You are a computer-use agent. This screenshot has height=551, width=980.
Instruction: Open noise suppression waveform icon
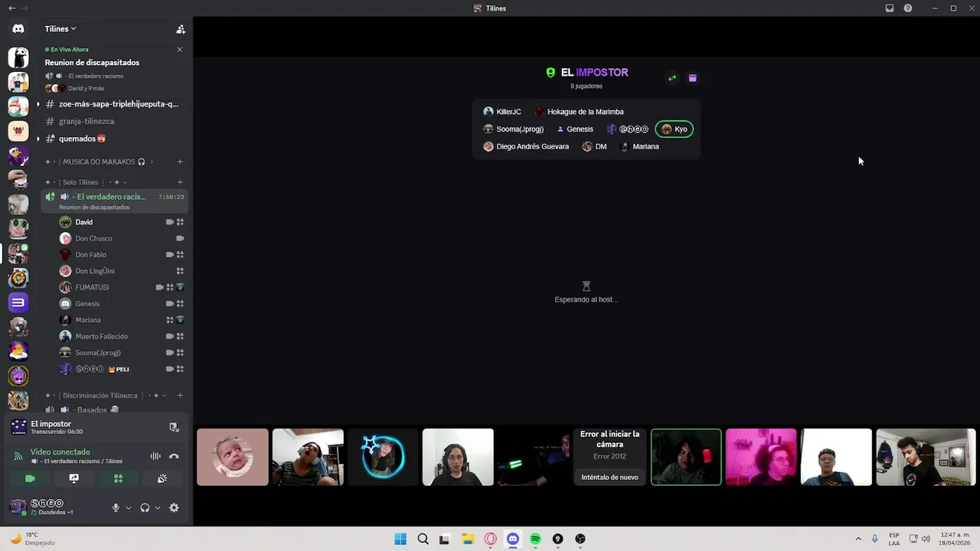point(155,456)
